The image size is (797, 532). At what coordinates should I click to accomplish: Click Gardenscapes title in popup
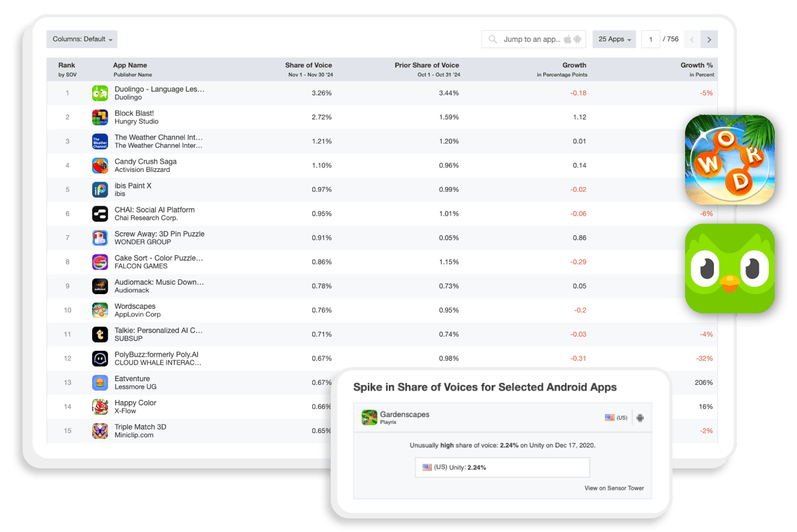tap(404, 414)
